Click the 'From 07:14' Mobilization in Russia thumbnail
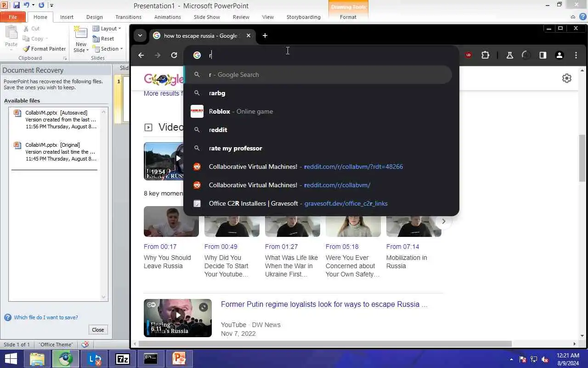Image resolution: width=588 pixels, height=368 pixels. [x=414, y=221]
